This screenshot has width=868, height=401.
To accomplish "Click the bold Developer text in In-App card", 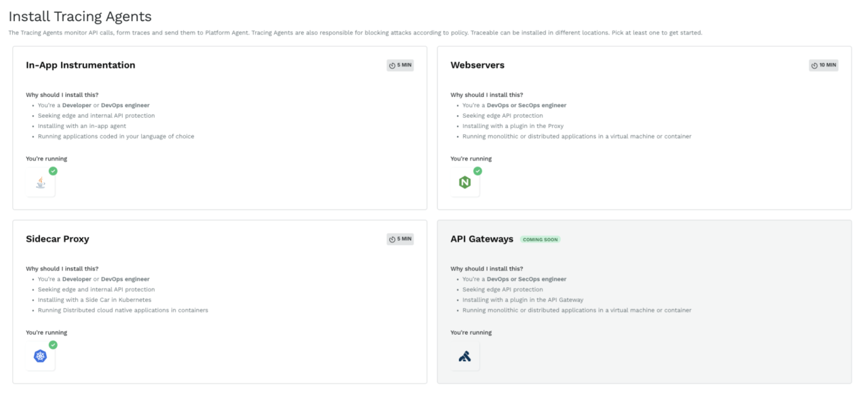I will [77, 105].
